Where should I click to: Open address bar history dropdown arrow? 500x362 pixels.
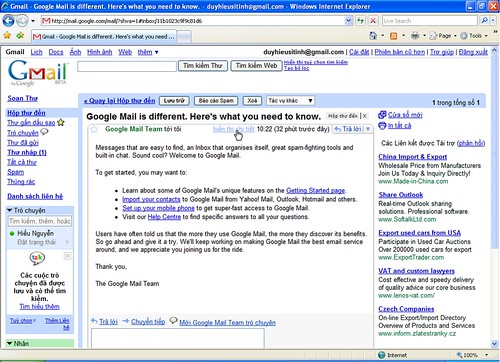(349, 21)
